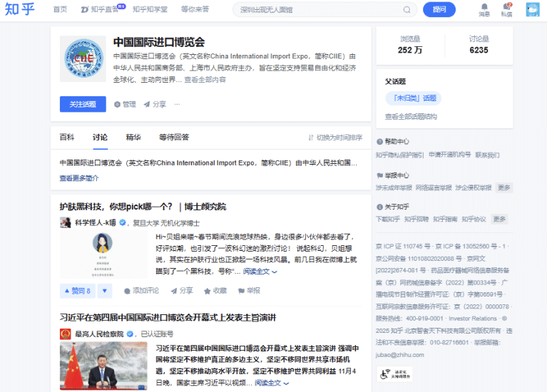Open 查看全部话题结构 link
The image size is (547, 392).
point(411,117)
